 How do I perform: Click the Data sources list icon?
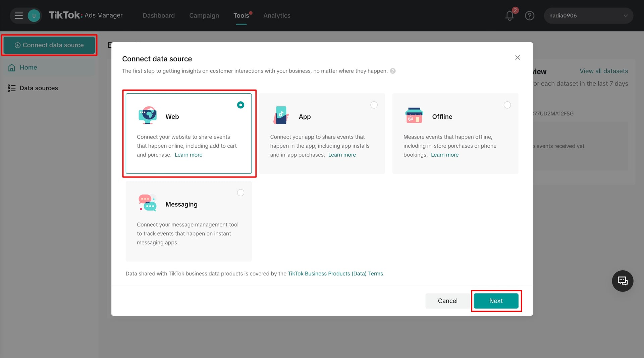[12, 88]
